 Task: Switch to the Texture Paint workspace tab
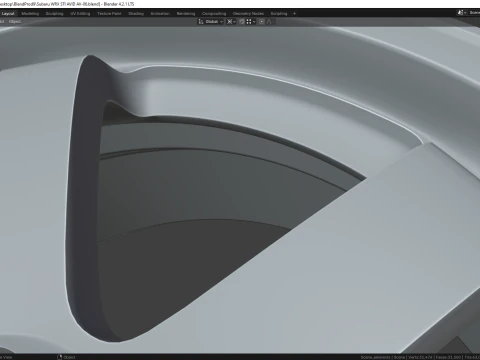(x=109, y=14)
